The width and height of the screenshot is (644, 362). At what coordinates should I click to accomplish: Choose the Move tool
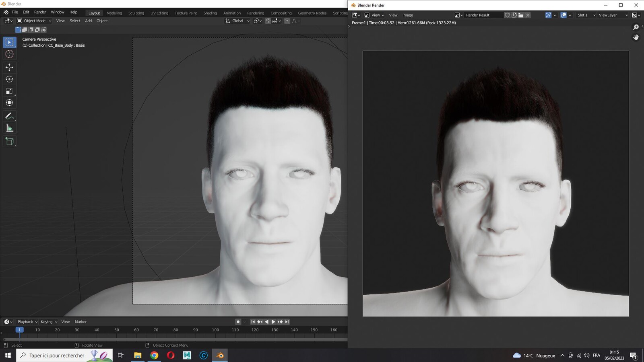(x=10, y=67)
